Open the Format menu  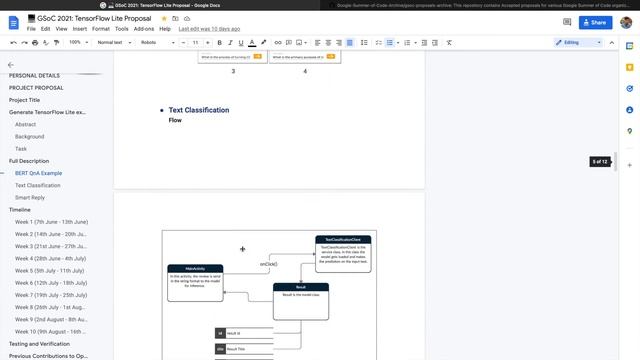(101, 29)
